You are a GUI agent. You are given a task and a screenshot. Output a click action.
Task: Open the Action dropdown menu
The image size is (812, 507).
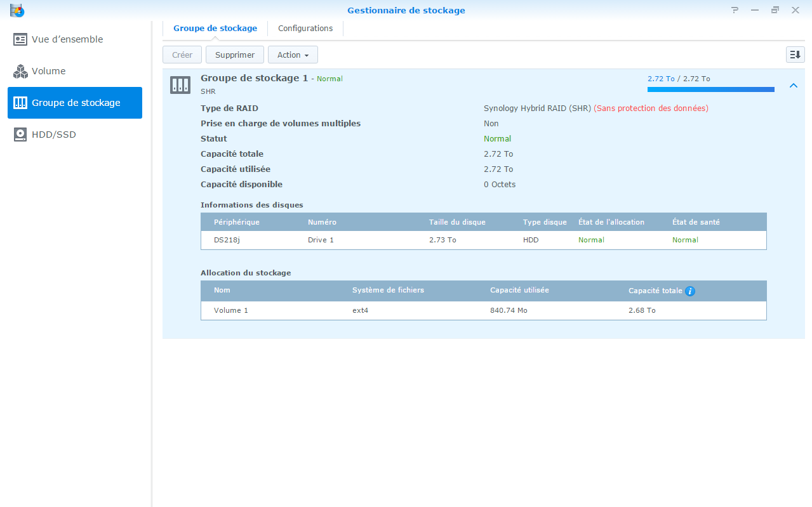pos(293,55)
